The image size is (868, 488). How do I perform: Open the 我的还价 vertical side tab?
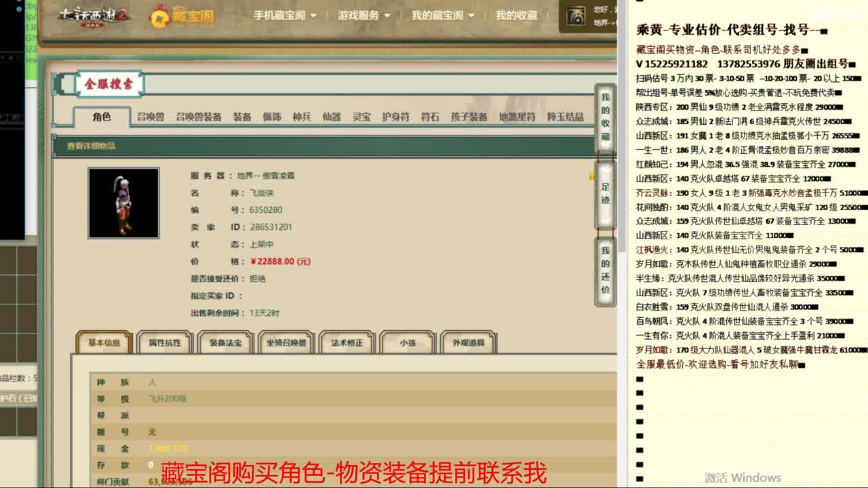pyautogui.click(x=605, y=270)
